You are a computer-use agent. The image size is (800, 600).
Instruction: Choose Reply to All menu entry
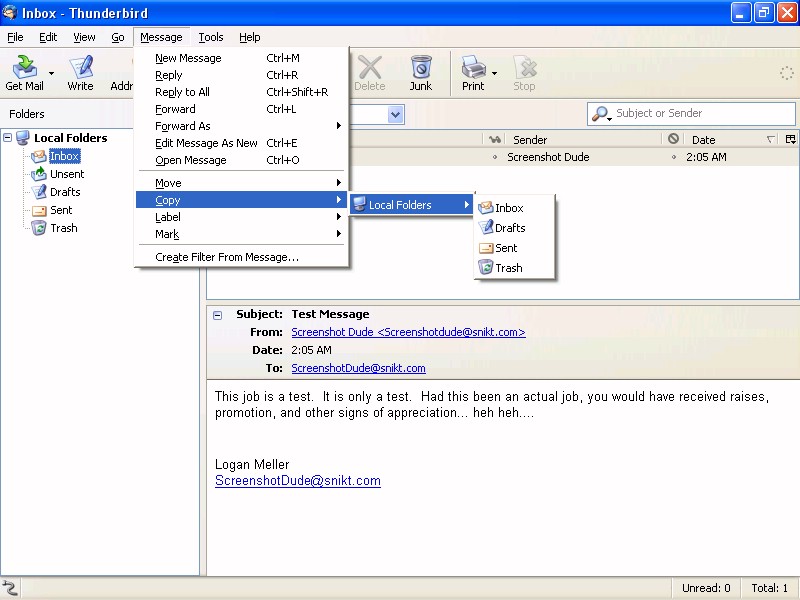click(242, 92)
